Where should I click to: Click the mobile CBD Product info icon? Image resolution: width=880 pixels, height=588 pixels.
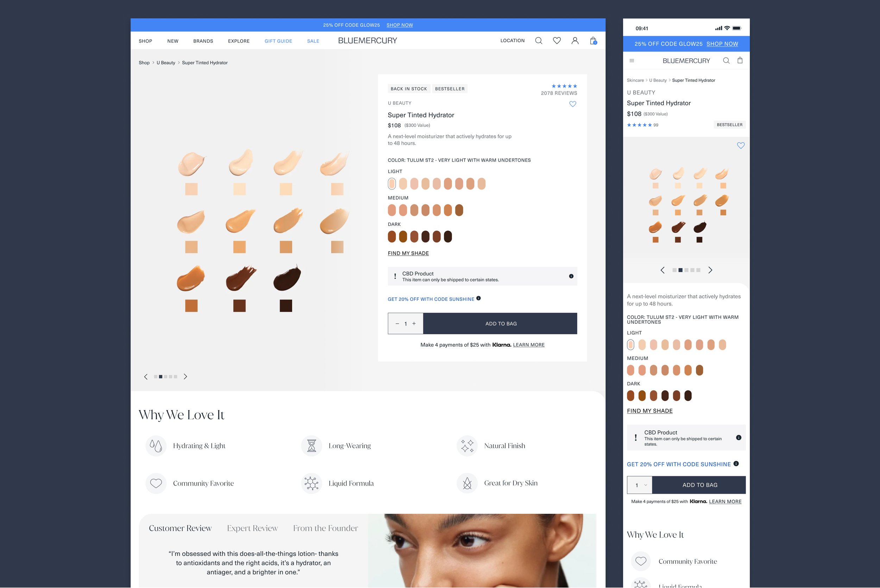(738, 437)
